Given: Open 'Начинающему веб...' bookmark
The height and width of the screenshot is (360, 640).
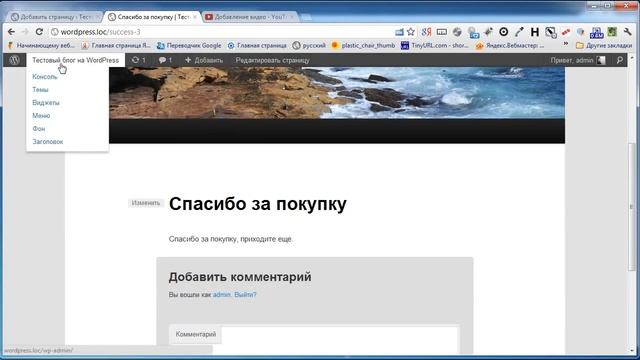Looking at the screenshot, I should (42, 45).
